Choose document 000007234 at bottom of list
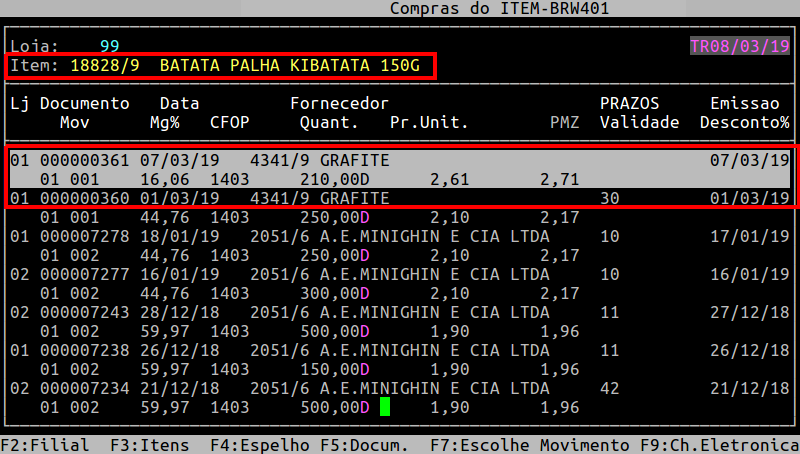The image size is (800, 454). pyautogui.click(x=84, y=388)
